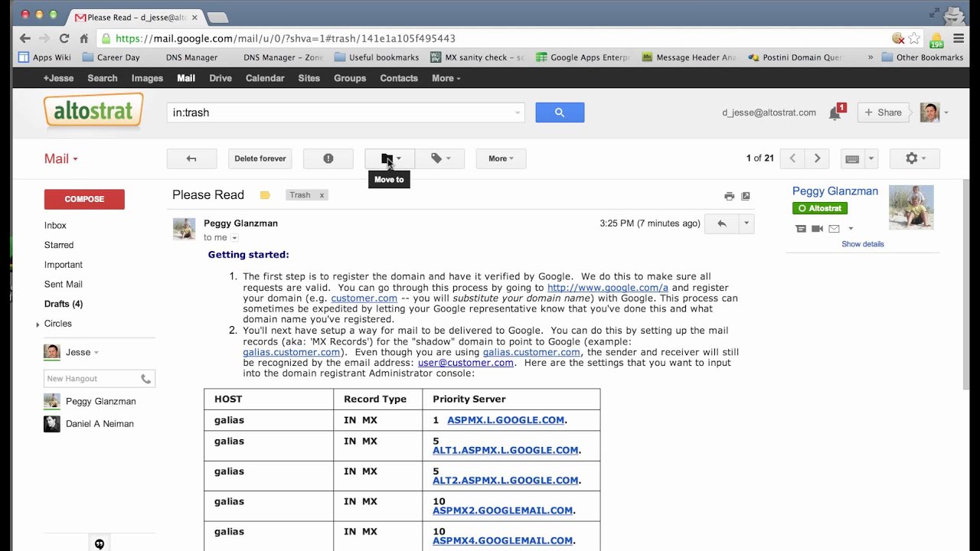This screenshot has height=551, width=980.
Task: Go to older message arrow
Action: pos(817,158)
